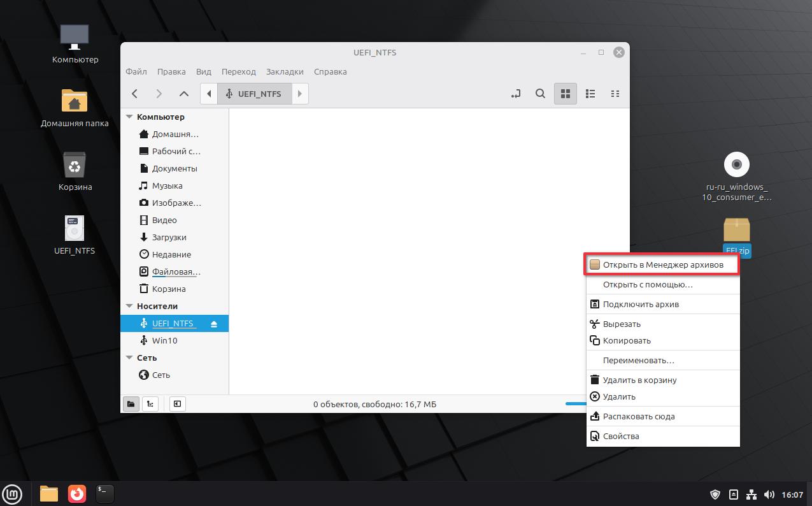Open the Файл menu
Viewport: 812px width, 506px height.
coord(136,71)
